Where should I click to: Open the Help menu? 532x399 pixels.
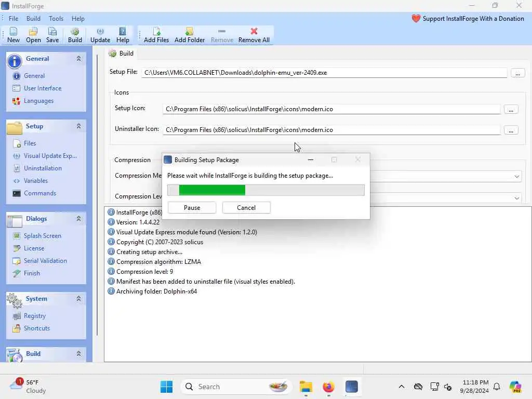pyautogui.click(x=78, y=19)
